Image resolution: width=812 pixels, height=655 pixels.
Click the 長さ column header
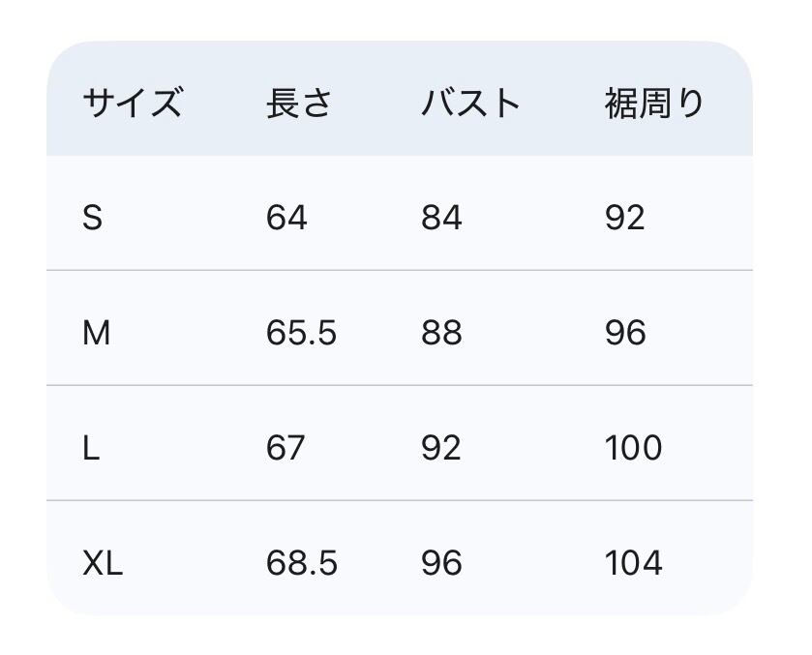pos(298,103)
